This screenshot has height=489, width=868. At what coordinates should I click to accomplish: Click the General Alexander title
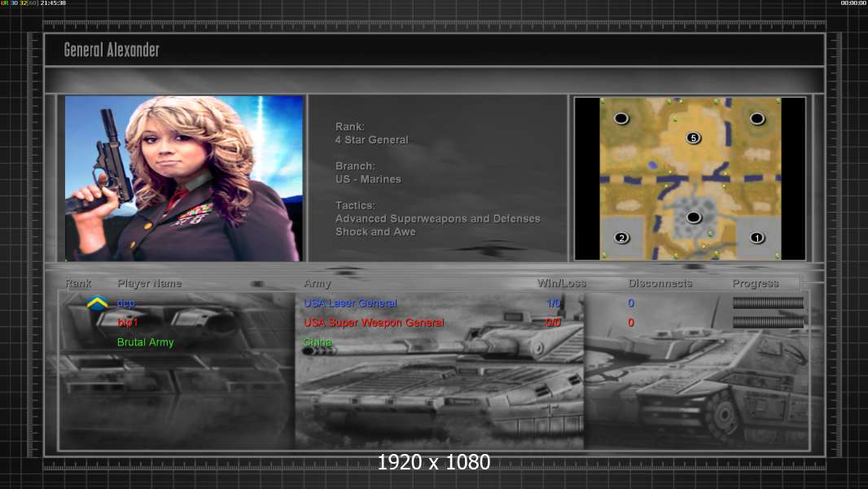tap(112, 50)
